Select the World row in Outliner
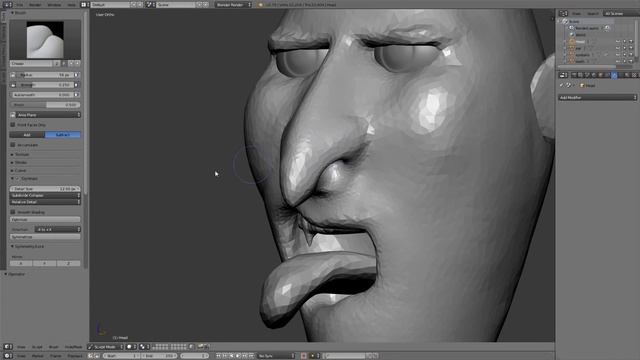 click(x=578, y=35)
